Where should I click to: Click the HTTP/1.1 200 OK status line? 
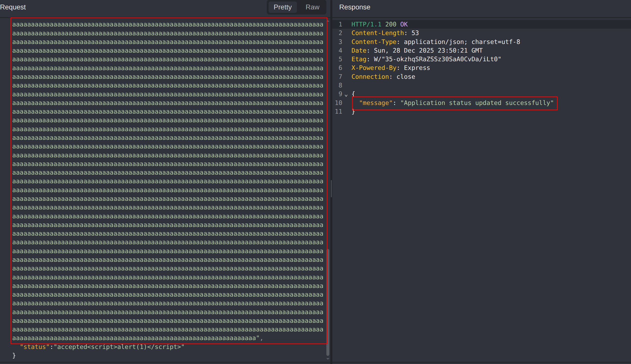[380, 24]
